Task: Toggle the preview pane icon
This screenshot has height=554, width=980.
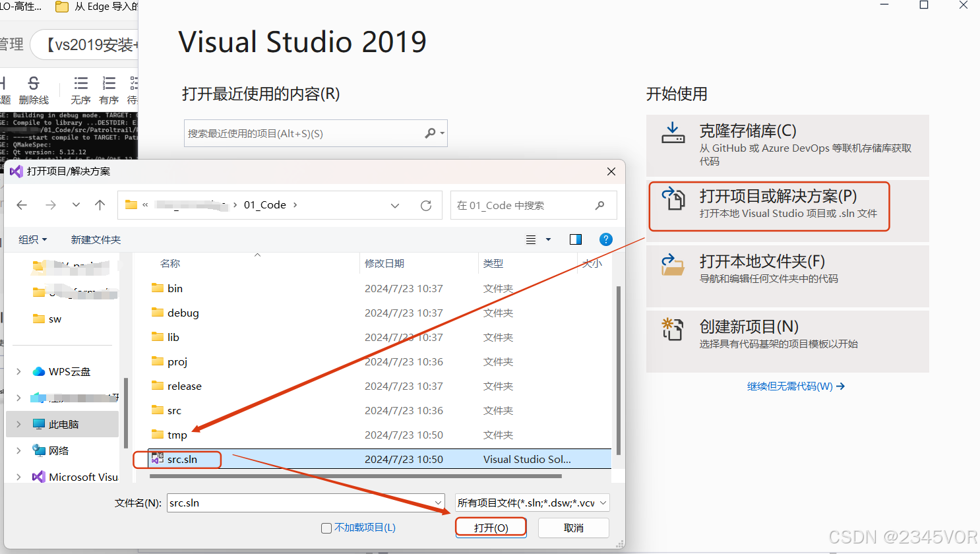Action: tap(576, 239)
